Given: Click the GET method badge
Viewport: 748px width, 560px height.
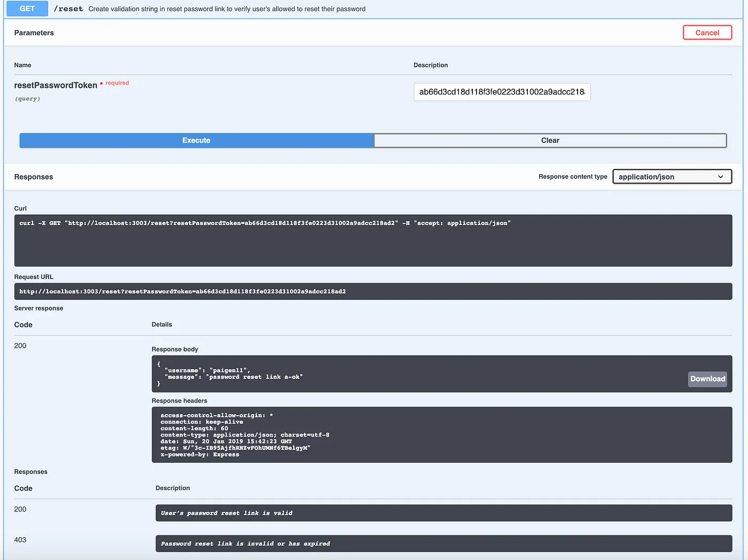Looking at the screenshot, I should pos(27,9).
